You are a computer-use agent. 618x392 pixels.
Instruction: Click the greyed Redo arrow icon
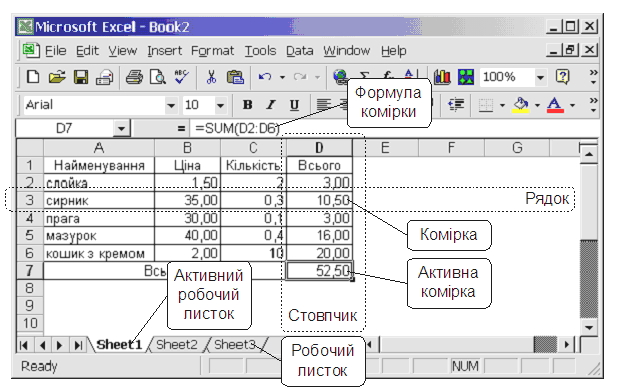300,76
